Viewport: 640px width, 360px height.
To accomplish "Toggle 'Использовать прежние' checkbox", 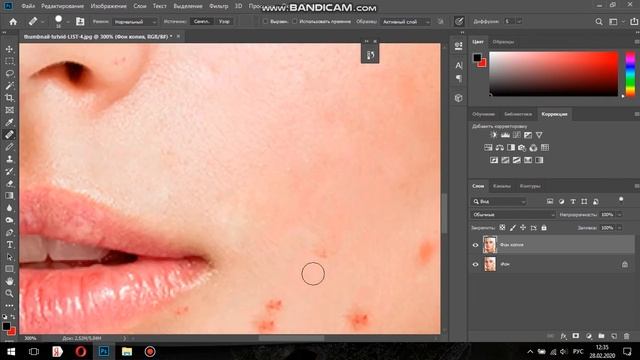I will pyautogui.click(x=294, y=22).
